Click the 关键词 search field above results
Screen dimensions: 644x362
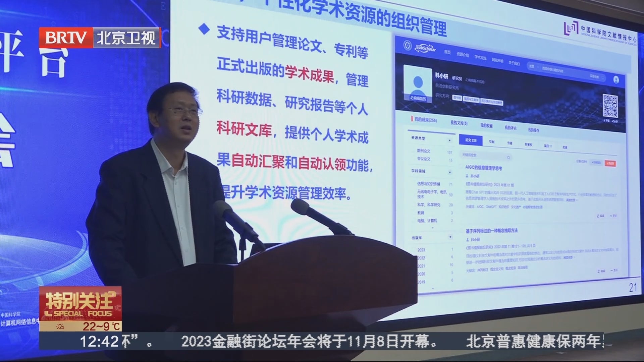[x=485, y=156]
